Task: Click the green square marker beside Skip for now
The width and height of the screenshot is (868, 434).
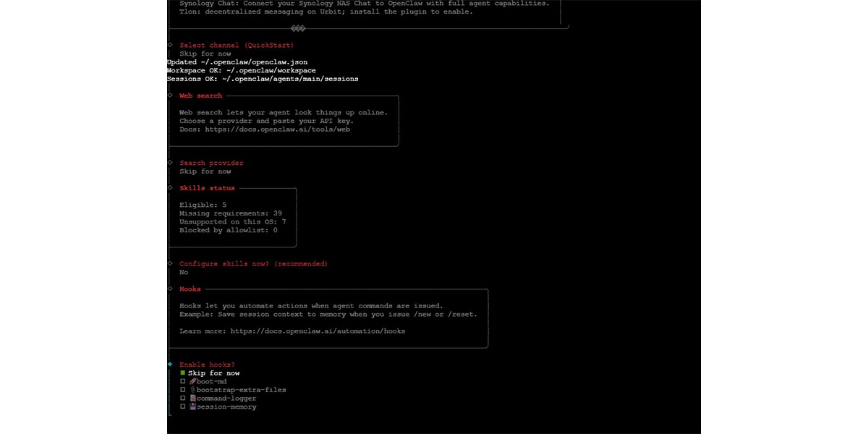Action: point(182,373)
